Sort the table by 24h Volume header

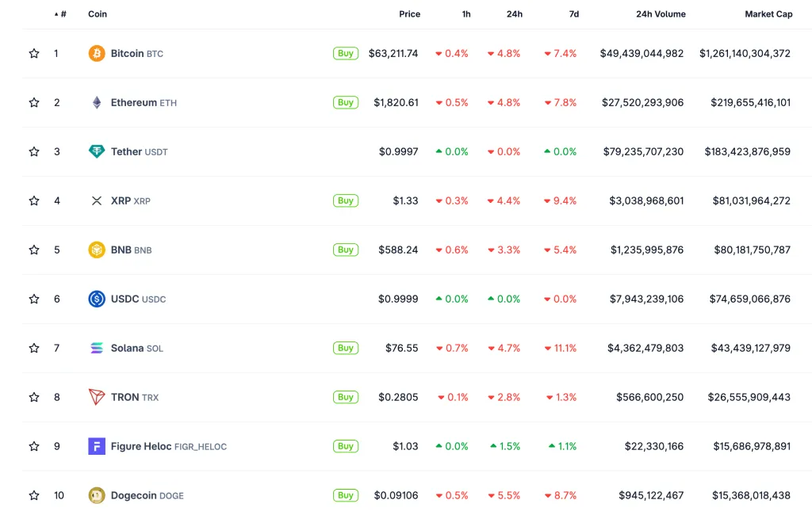click(x=660, y=14)
